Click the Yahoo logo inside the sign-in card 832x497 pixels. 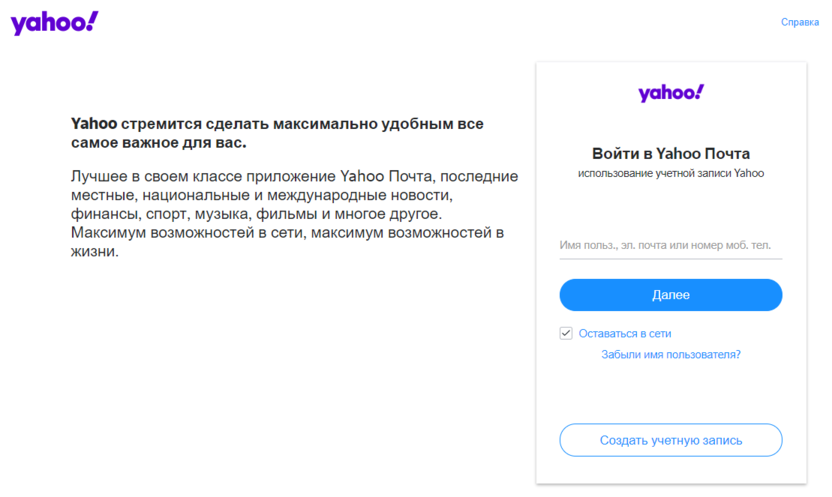point(671,93)
